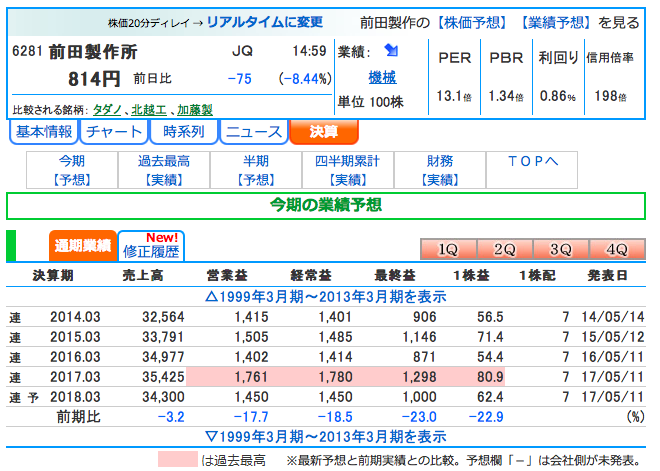Viewport: 660px width, 471px height.
Task: Click the 発表日 column header
Action: coord(607,275)
